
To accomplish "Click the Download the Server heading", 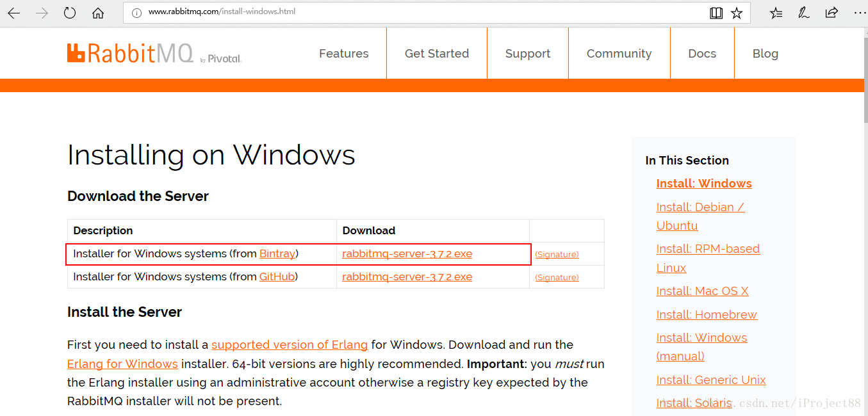I will point(138,196).
